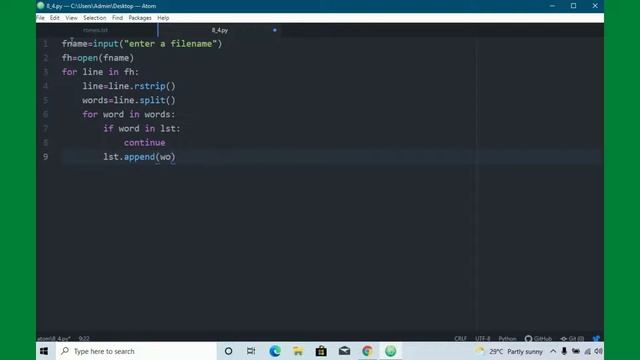This screenshot has width=640, height=360.
Task: Click 'for word in words:' line
Action: tap(129, 114)
